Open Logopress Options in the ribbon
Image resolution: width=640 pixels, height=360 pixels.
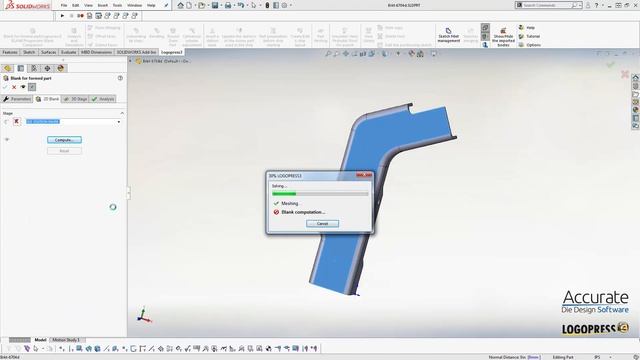pyautogui.click(x=530, y=45)
